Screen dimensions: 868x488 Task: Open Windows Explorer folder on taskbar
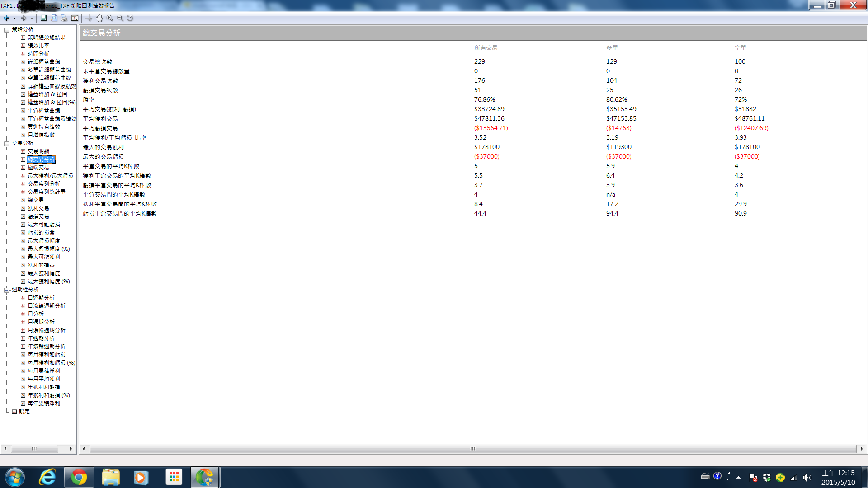111,477
